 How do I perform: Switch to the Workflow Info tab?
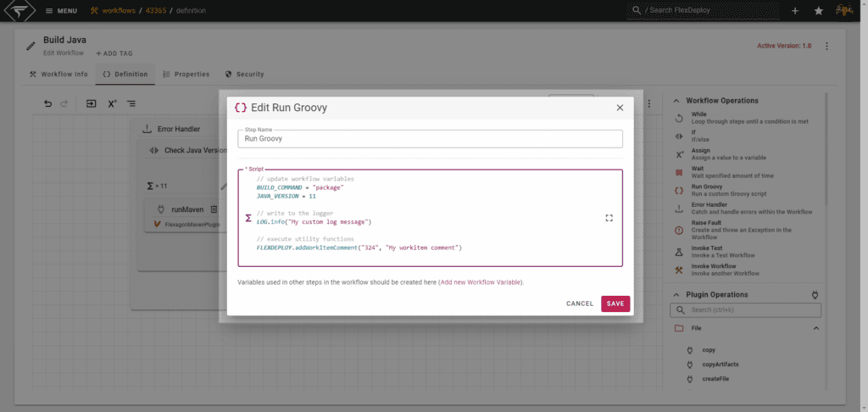tap(58, 75)
